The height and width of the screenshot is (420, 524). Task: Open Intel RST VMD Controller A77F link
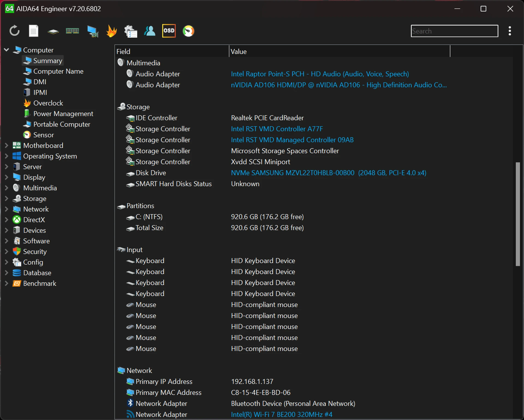click(277, 129)
